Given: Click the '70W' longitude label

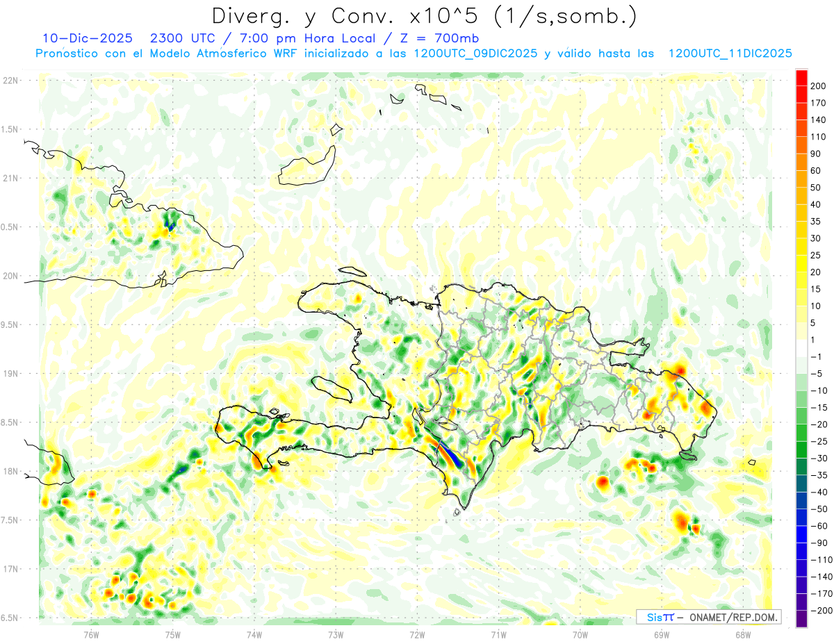Looking at the screenshot, I should pyautogui.click(x=580, y=634).
